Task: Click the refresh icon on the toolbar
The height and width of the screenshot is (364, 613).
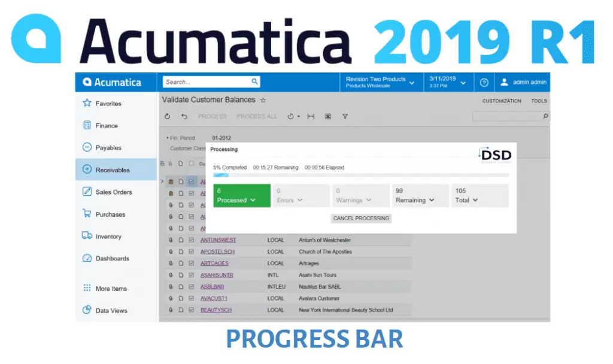Action: coord(167,116)
